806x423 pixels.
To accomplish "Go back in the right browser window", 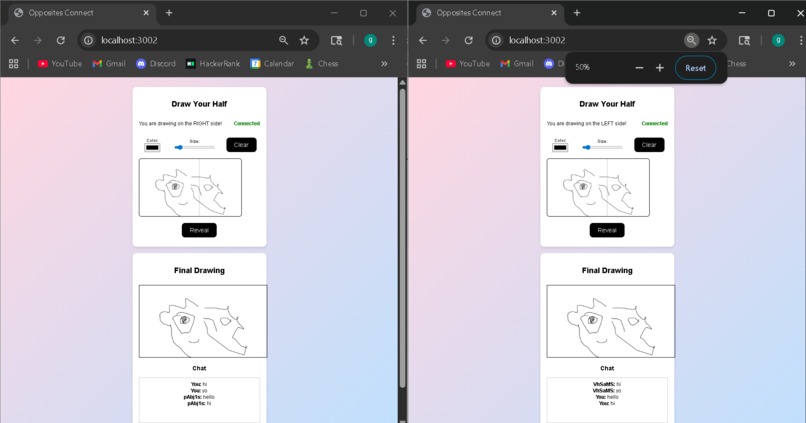I will pyautogui.click(x=423, y=40).
